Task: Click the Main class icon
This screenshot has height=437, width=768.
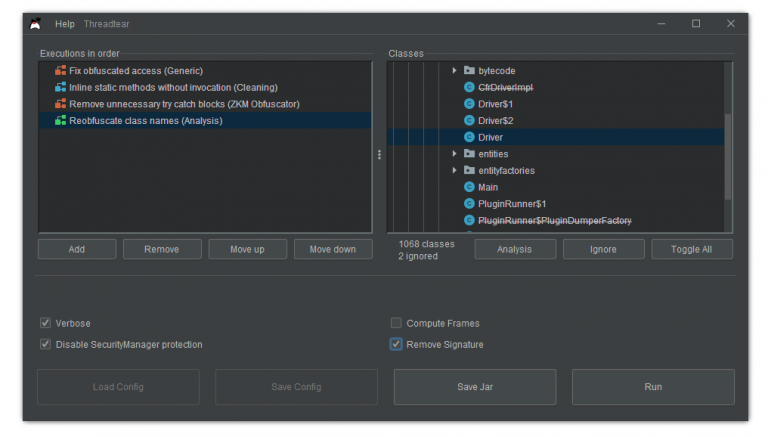Action: tap(469, 187)
